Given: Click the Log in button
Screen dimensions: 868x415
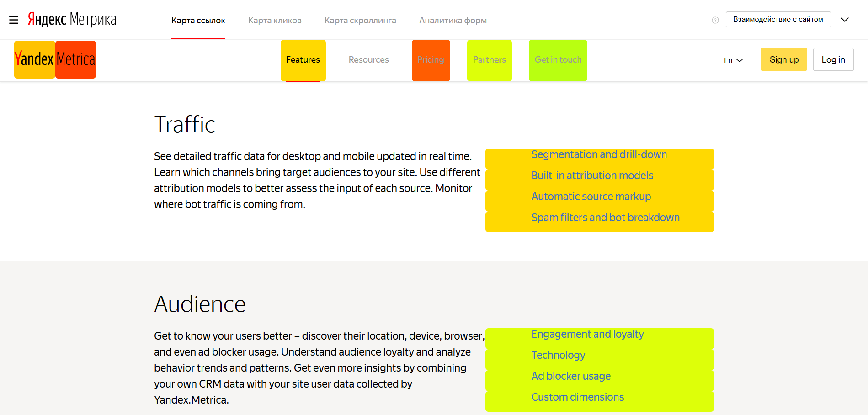Looking at the screenshot, I should tap(833, 60).
